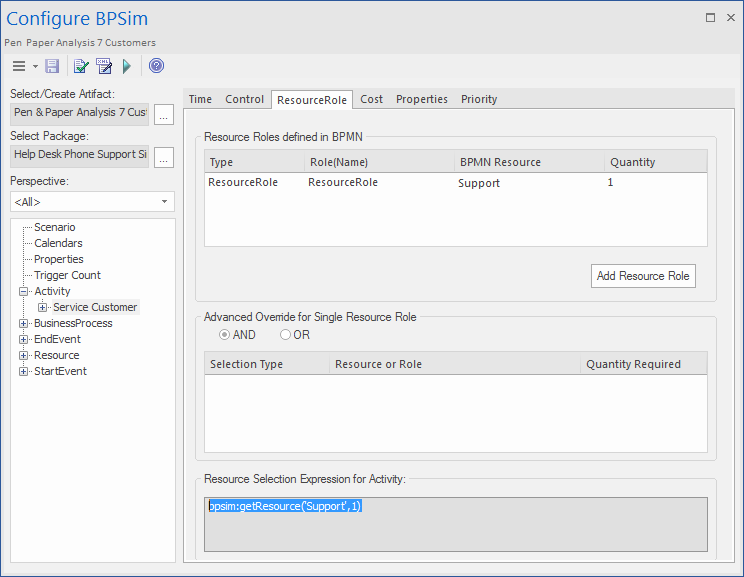The height and width of the screenshot is (577, 744).
Task: Expand the BusinessProcess tree node
Action: 24,324
